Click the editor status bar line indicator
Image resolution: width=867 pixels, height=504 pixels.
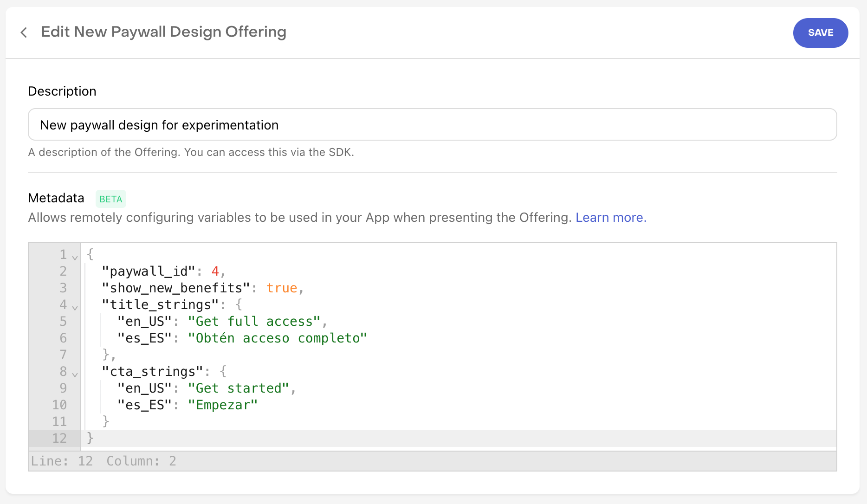click(62, 461)
